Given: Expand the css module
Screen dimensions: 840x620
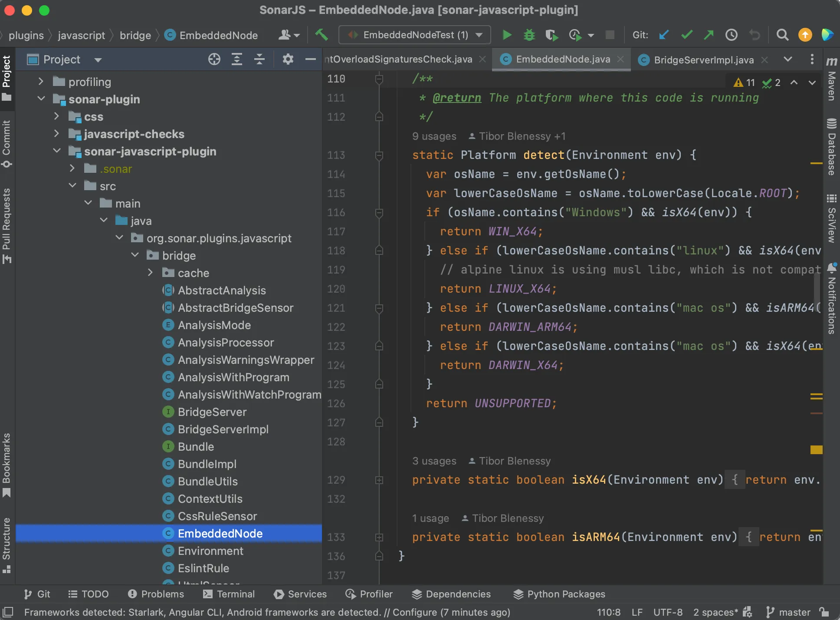Looking at the screenshot, I should tap(56, 116).
